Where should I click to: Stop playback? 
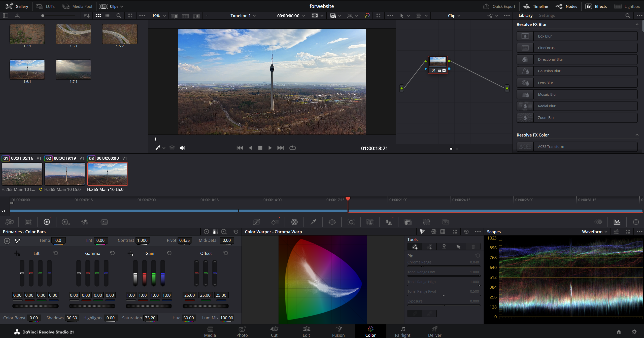point(260,148)
